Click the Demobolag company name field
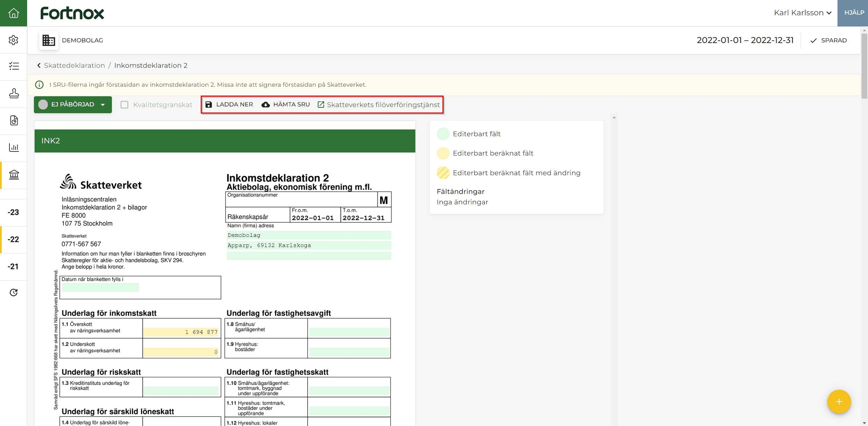868x426 pixels. click(x=309, y=235)
